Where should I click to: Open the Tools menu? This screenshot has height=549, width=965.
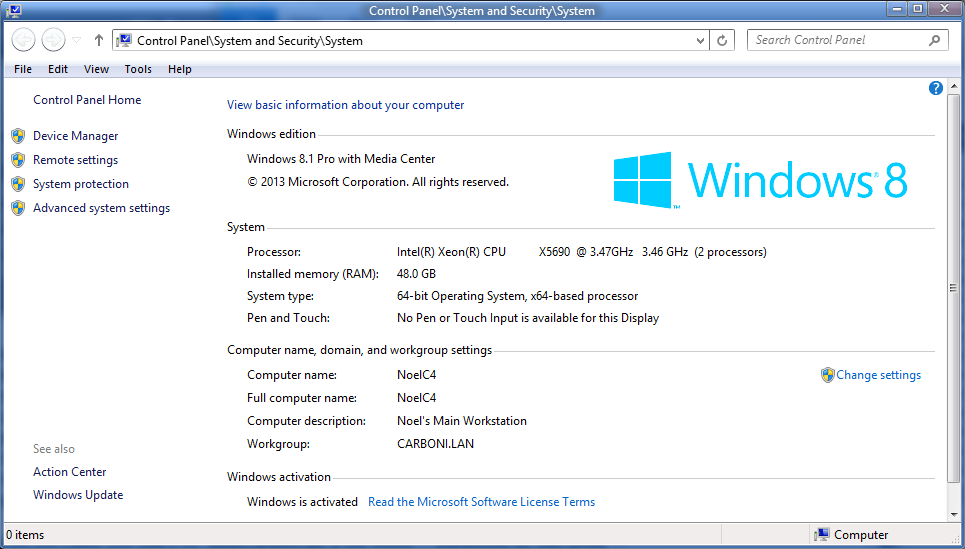click(x=138, y=69)
